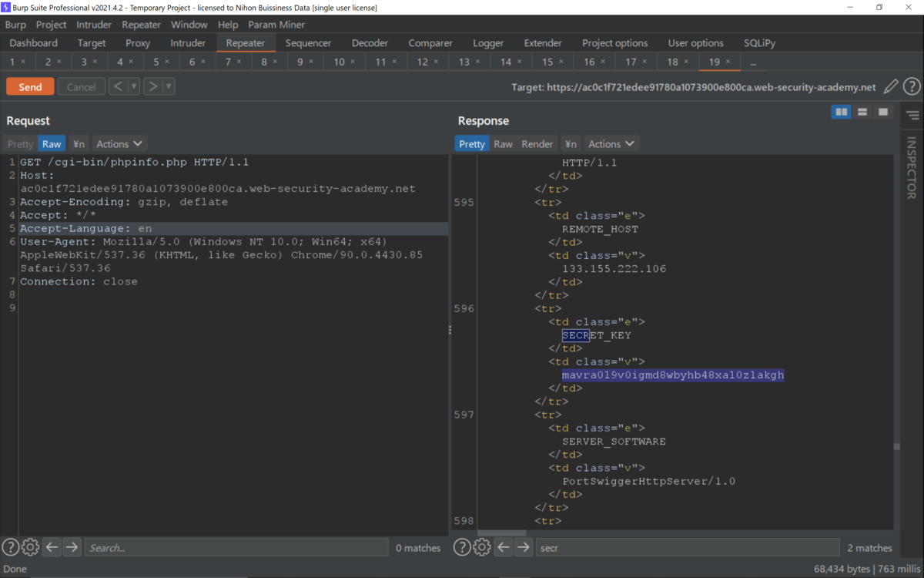The image size is (924, 578).
Task: Switch to top-bottom layout view
Action: click(862, 112)
